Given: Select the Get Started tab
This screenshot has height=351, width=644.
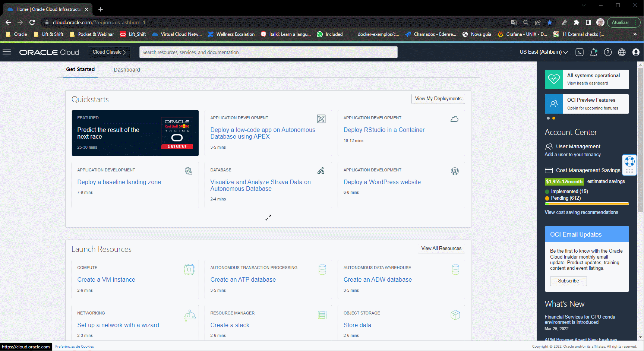Looking at the screenshot, I should tap(80, 69).
